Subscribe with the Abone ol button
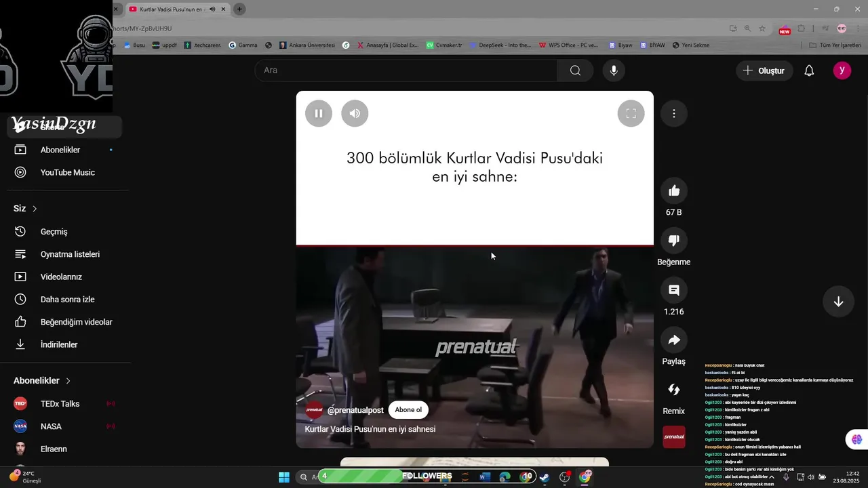 [x=408, y=410]
